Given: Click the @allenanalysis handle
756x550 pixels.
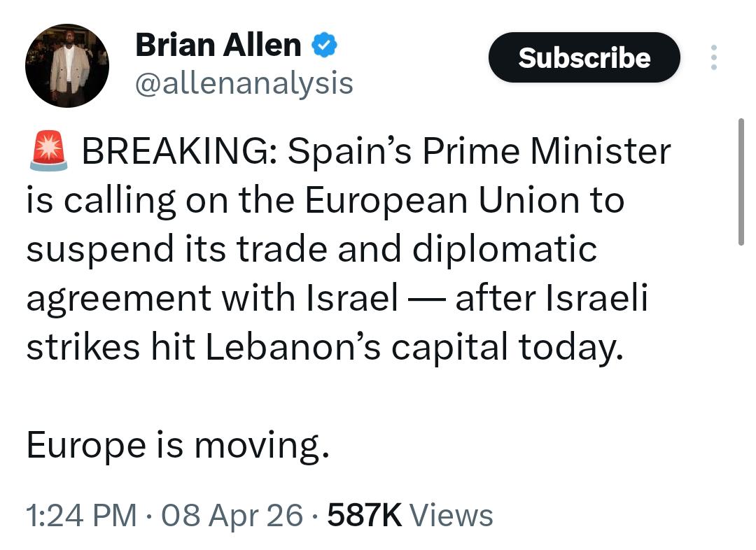Looking at the screenshot, I should [x=244, y=84].
